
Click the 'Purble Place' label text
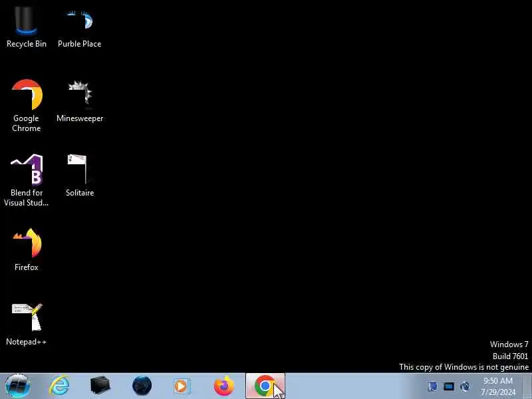tap(79, 44)
